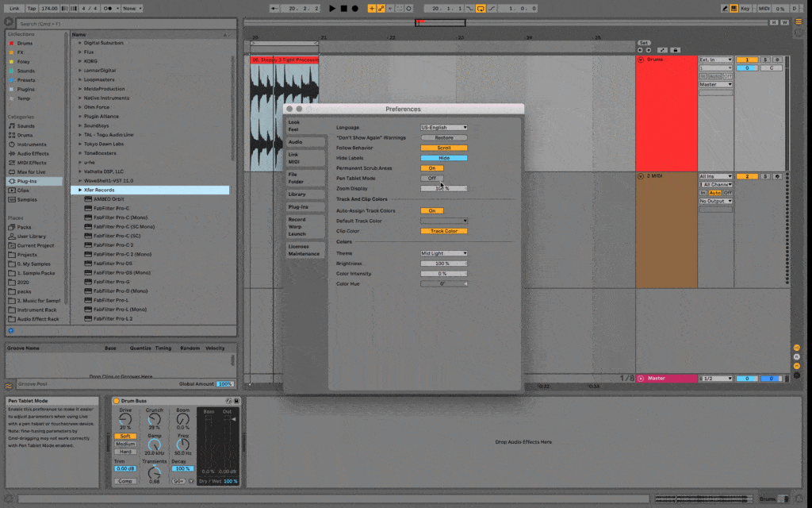Screen dimensions: 812x508
Task: Open Library preferences tab
Action: (x=305, y=194)
